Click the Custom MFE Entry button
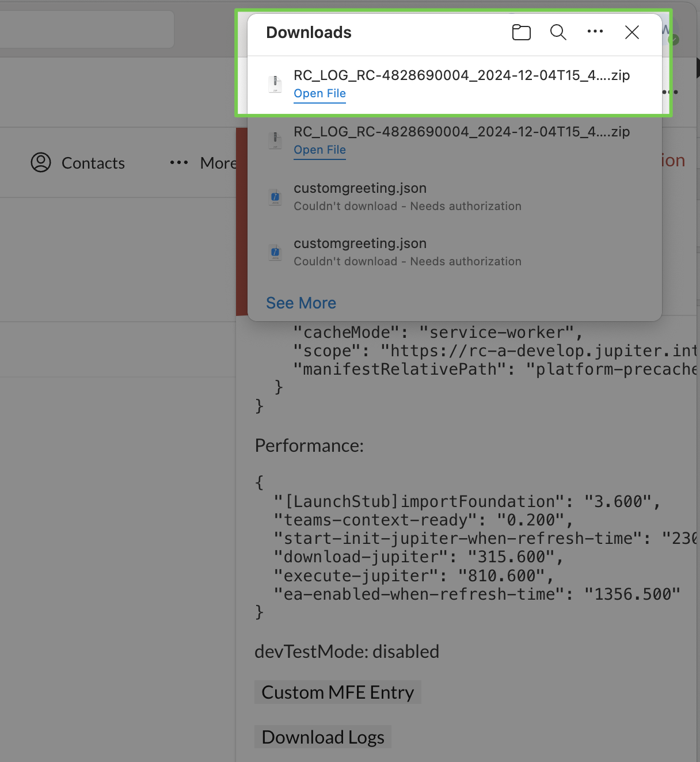700x762 pixels. tap(338, 692)
